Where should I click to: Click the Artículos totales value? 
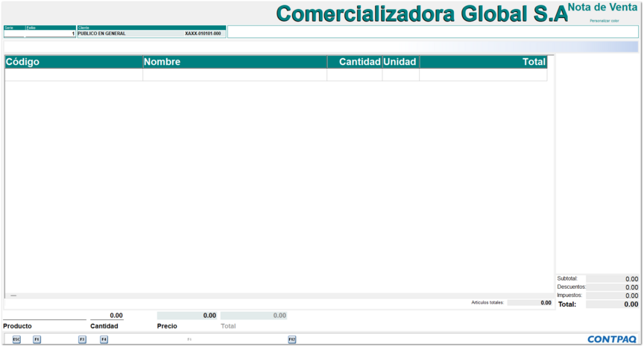[x=529, y=302]
